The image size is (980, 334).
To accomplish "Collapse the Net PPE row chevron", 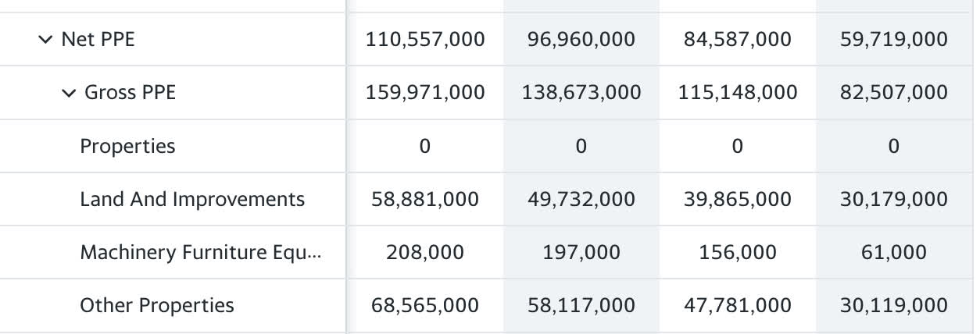I will [45, 39].
